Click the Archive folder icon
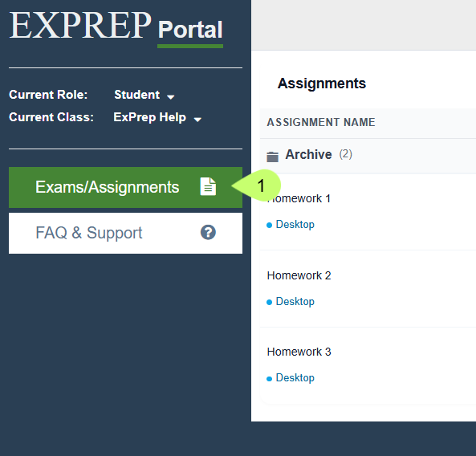Viewport: 476px width, 456px height. 272,157
